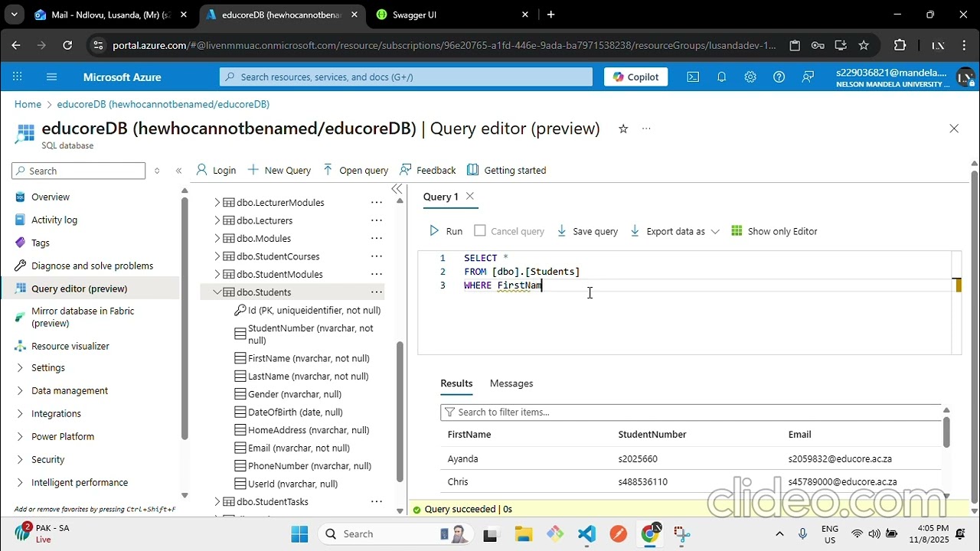The width and height of the screenshot is (980, 551).
Task: Open ellipsis menu for dbo.Students
Action: point(376,292)
